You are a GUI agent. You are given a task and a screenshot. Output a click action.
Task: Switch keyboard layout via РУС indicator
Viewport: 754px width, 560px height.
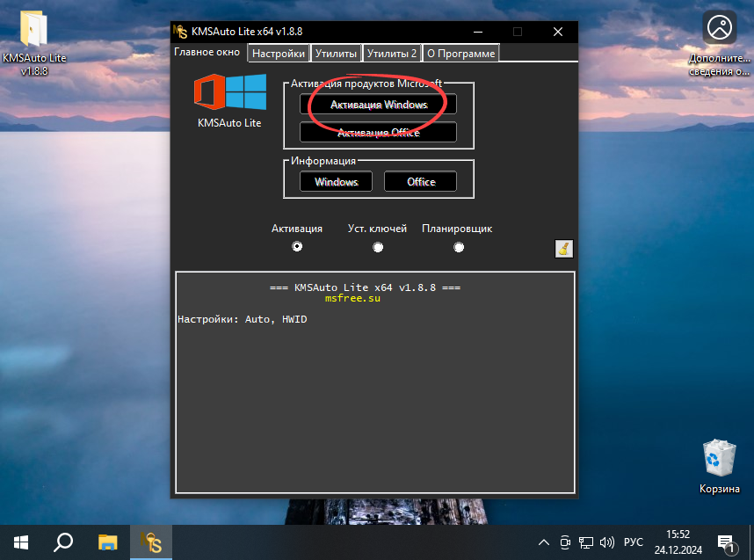click(632, 542)
